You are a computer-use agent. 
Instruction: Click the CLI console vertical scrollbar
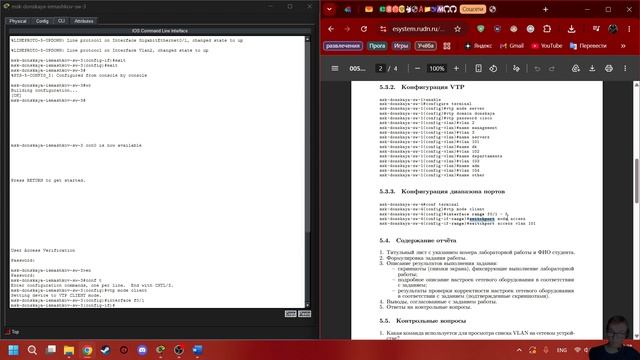point(307,171)
